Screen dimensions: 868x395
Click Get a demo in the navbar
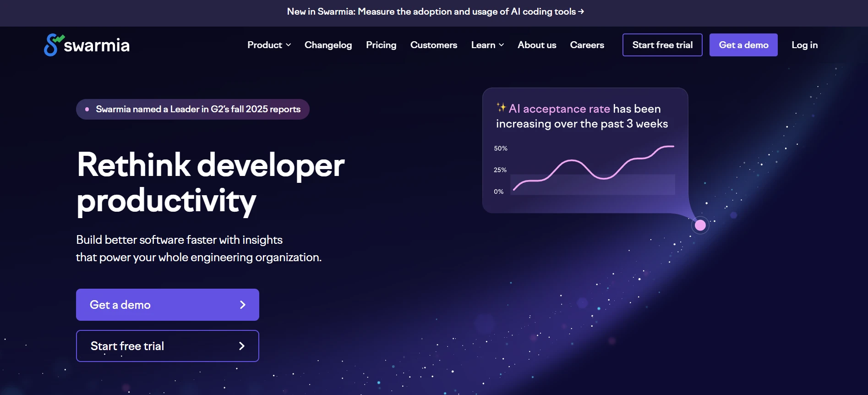click(743, 45)
